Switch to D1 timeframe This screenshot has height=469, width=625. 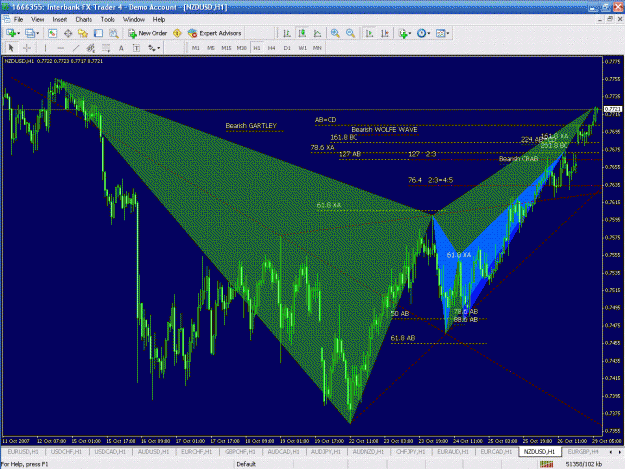pos(287,48)
